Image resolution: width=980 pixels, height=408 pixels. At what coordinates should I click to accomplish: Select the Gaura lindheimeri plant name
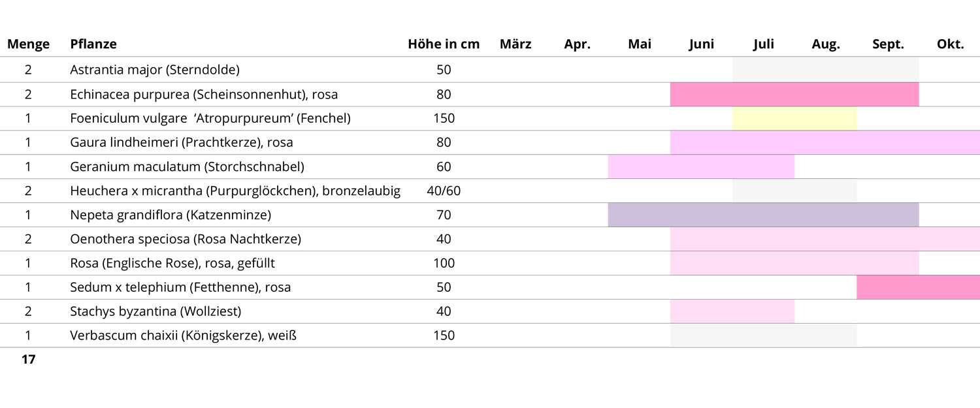[x=182, y=142]
